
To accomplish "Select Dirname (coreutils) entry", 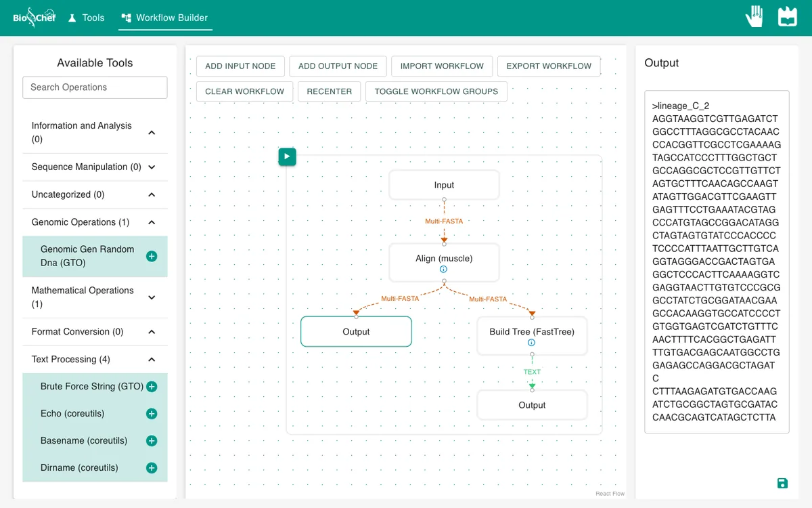I will [95, 468].
